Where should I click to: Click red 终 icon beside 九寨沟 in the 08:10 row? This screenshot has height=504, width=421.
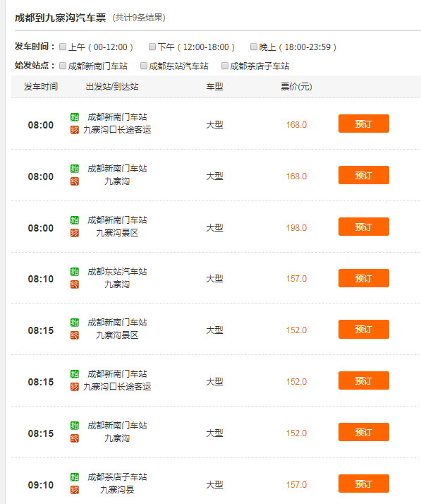[75, 284]
